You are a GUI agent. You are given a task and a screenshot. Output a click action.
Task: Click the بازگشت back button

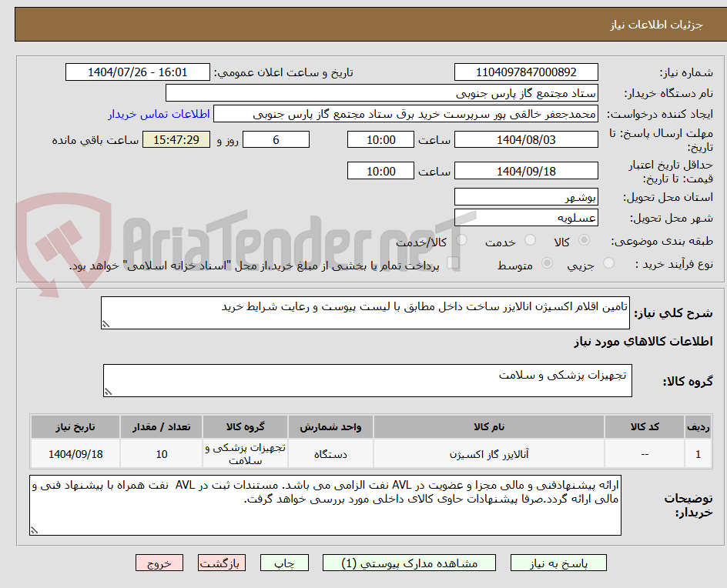(x=221, y=563)
